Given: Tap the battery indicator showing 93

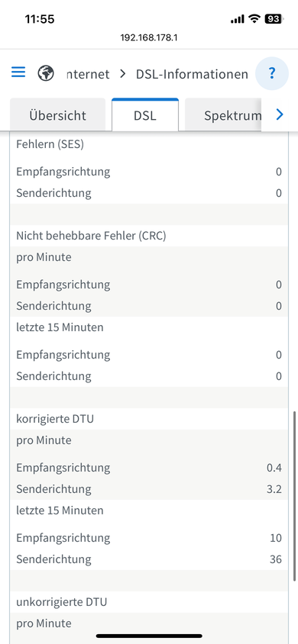Looking at the screenshot, I should click(274, 19).
